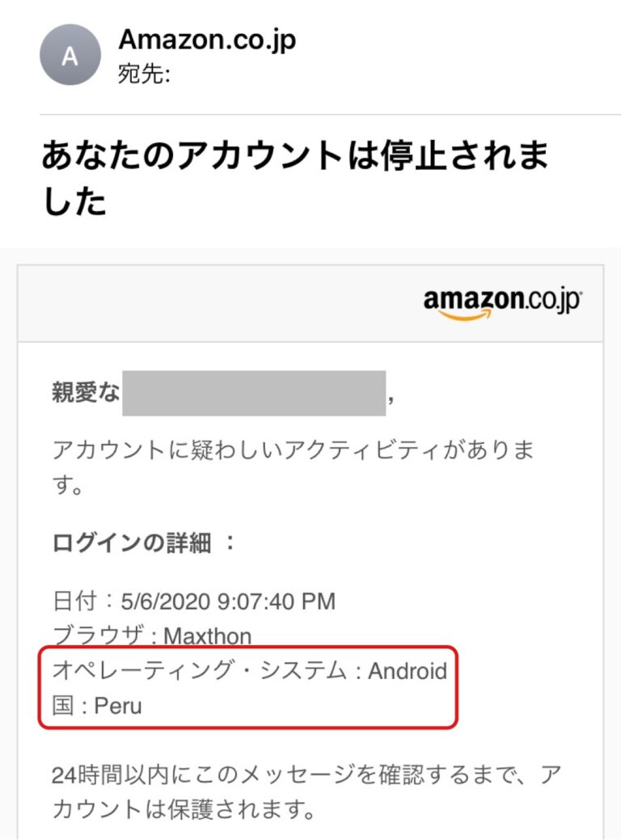Image resolution: width=621 pixels, height=840 pixels.
Task: Click the Peru country value
Action: [x=118, y=706]
